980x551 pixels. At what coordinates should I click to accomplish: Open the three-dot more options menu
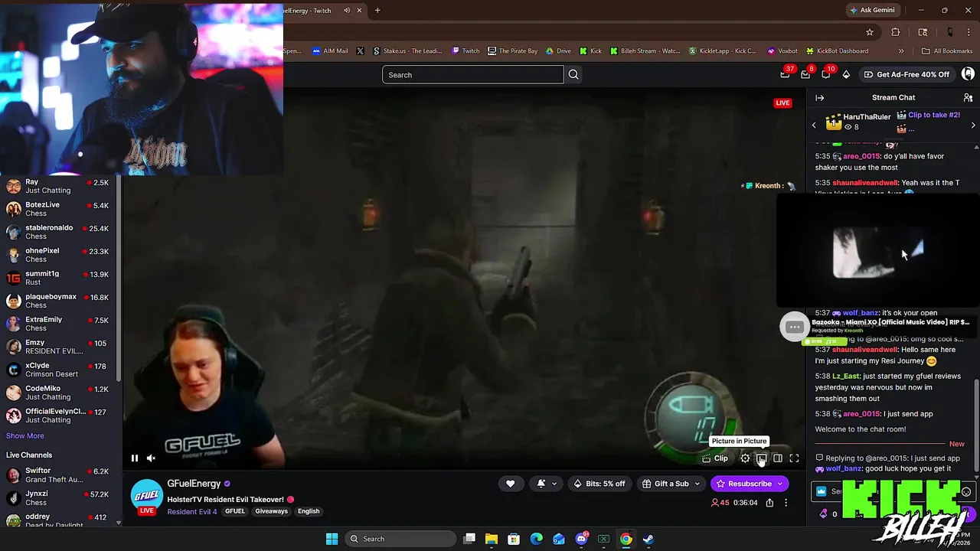pos(786,503)
